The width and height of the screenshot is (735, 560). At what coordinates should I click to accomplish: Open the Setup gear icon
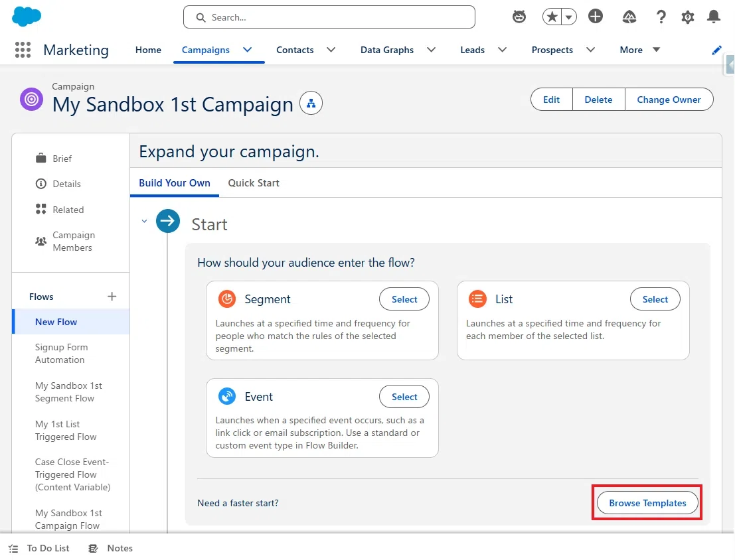point(687,17)
